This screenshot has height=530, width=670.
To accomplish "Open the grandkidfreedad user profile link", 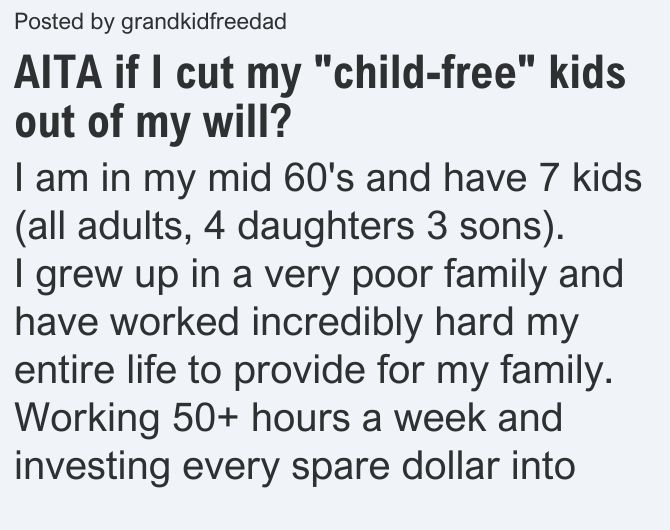I will [204, 22].
